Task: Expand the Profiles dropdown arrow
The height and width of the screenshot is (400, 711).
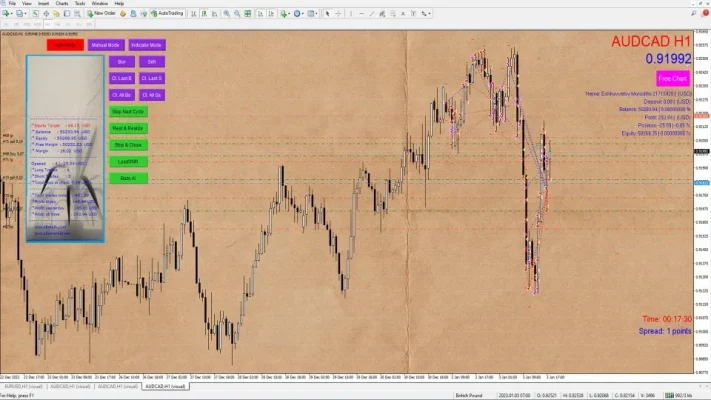Action: tap(25, 14)
